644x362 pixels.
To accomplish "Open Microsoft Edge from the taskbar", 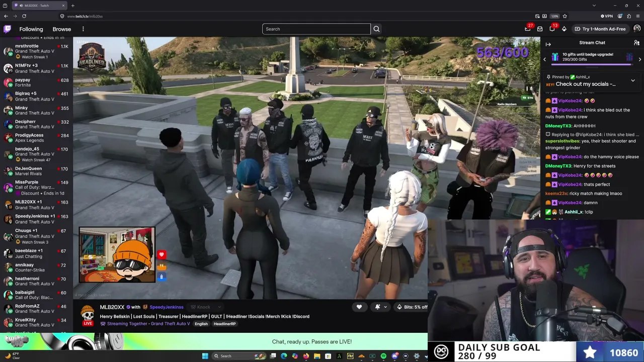I will coord(284,356).
